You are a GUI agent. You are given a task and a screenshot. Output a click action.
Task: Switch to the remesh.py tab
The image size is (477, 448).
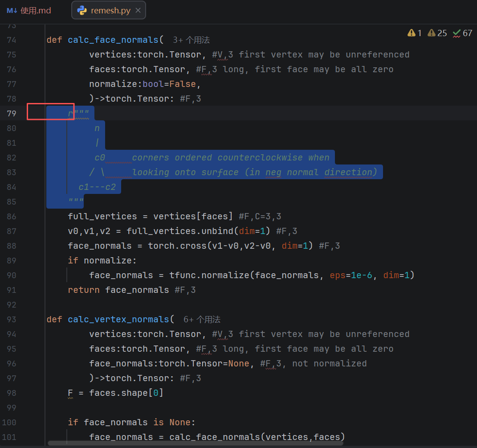pos(109,11)
